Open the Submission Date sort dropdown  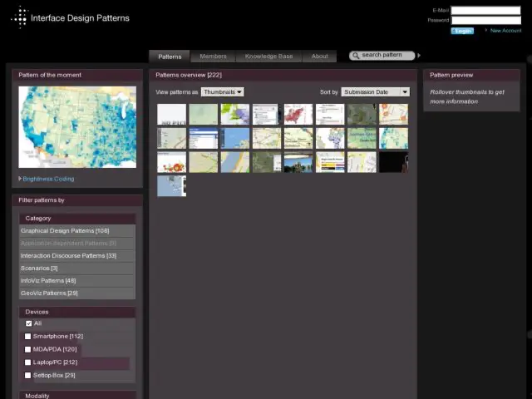pyautogui.click(x=375, y=92)
